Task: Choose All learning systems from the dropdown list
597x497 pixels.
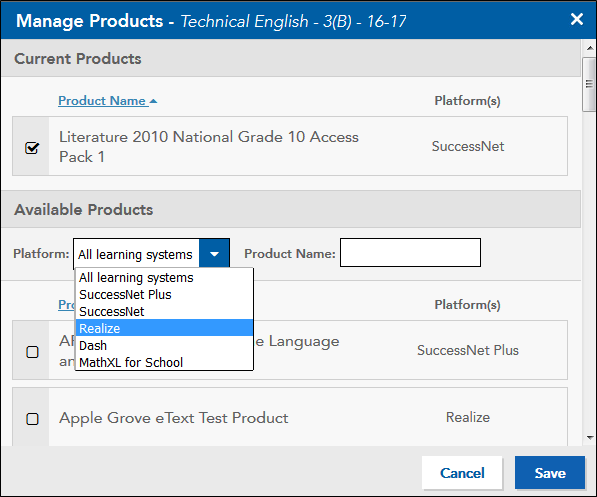Action: click(164, 278)
